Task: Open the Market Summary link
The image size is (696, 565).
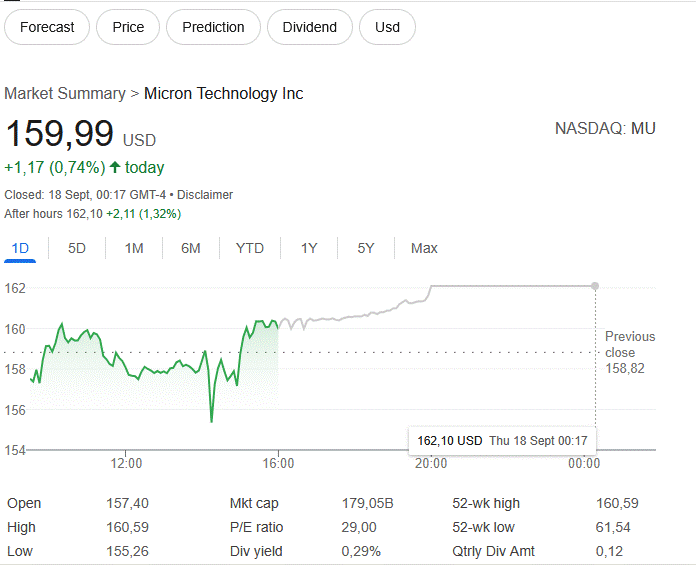Action: click(x=65, y=94)
